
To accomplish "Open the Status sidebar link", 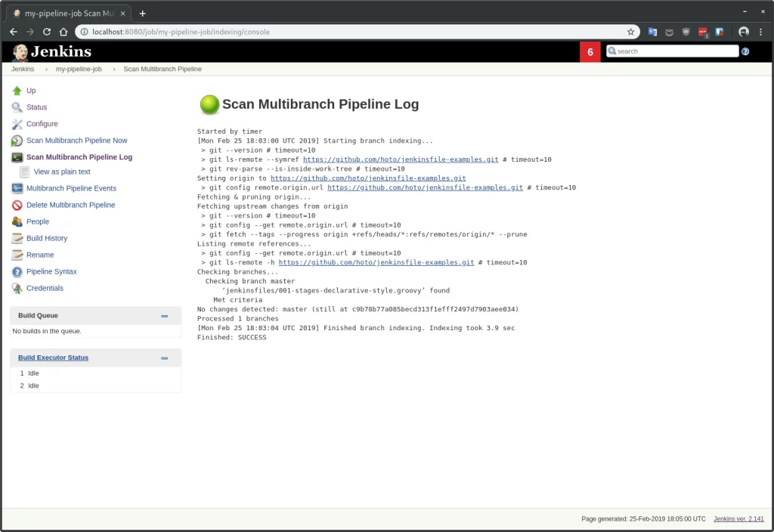I will coord(36,107).
